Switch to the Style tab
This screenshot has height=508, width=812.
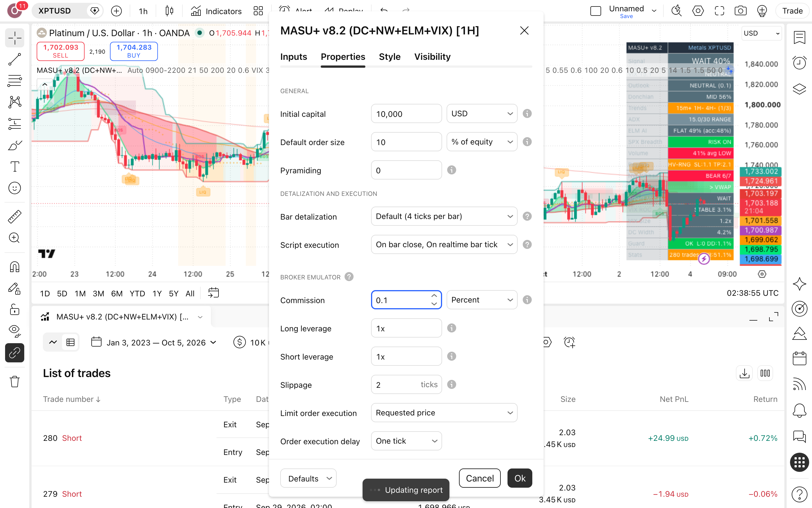[390, 57]
